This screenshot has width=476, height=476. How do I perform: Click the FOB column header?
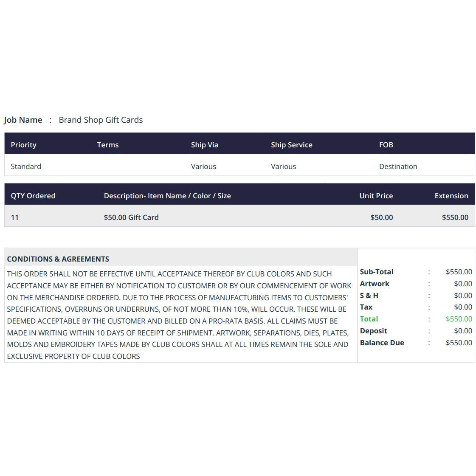(386, 145)
